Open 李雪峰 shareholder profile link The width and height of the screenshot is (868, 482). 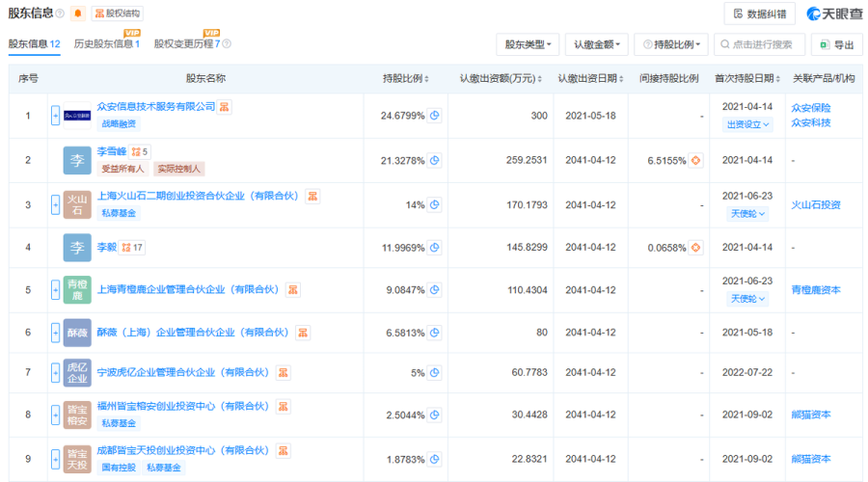coord(111,151)
